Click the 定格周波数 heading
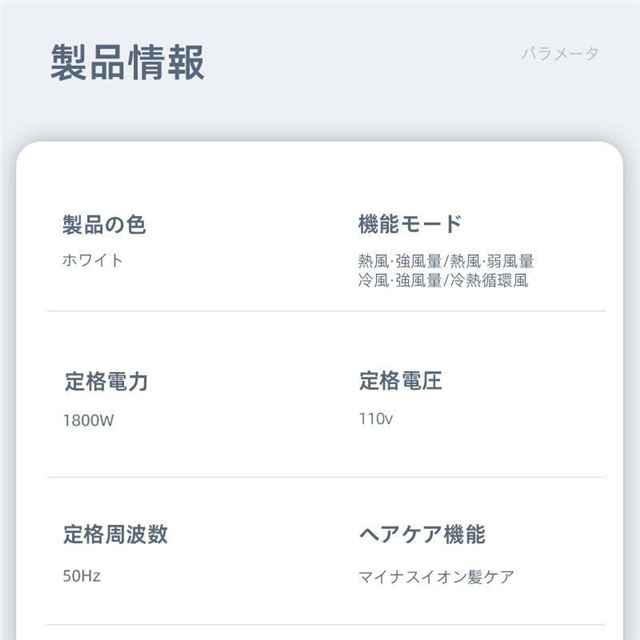This screenshot has height=640, width=640. [x=115, y=534]
